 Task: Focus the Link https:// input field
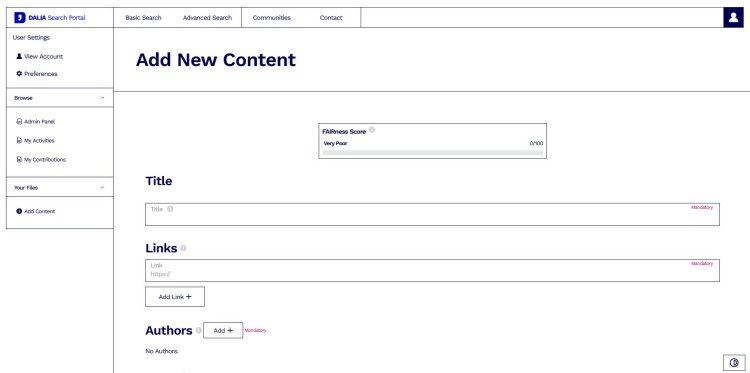coord(432,270)
